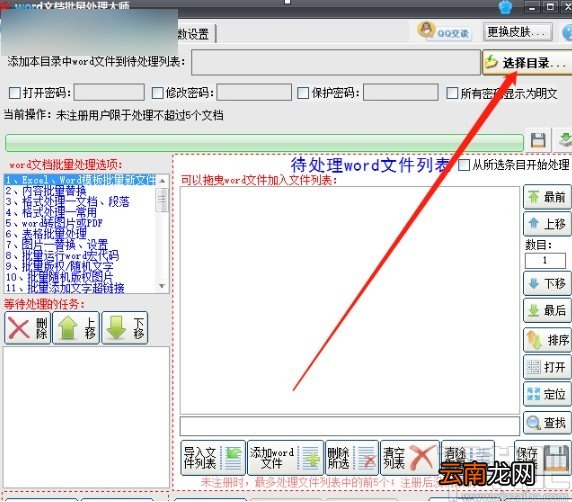
Task: Click the 删除所选 button
Action: [352, 458]
